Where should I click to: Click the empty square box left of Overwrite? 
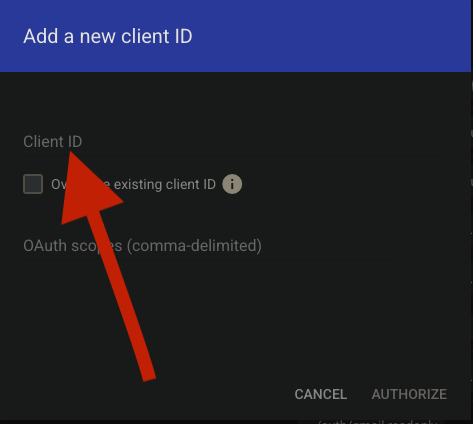pos(33,184)
